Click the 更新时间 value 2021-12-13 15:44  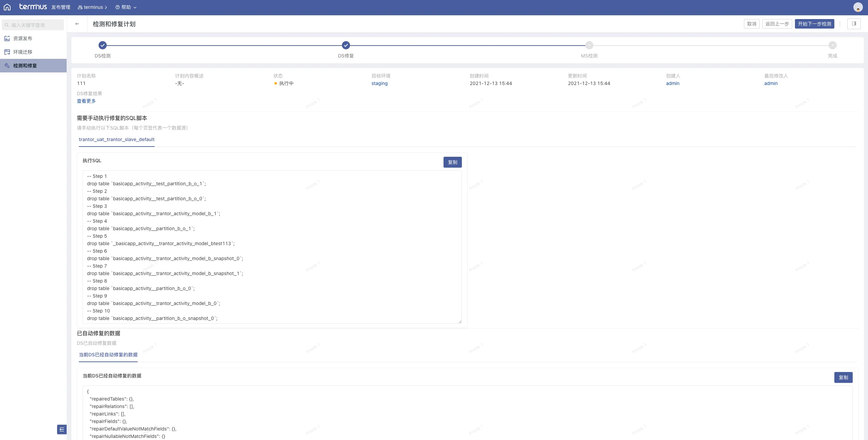[589, 83]
